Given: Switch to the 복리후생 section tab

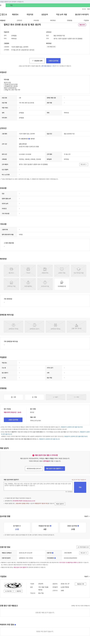Looking at the screenshot, I should point(53,21).
